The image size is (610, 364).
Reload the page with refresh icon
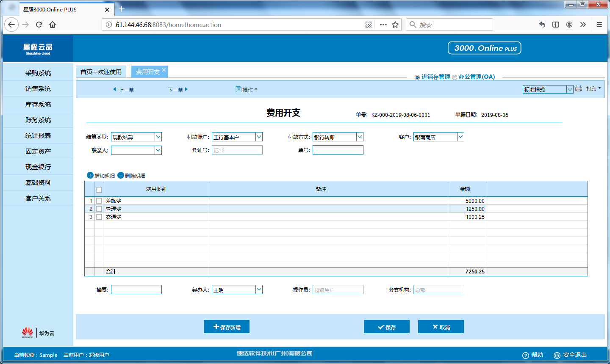39,25
